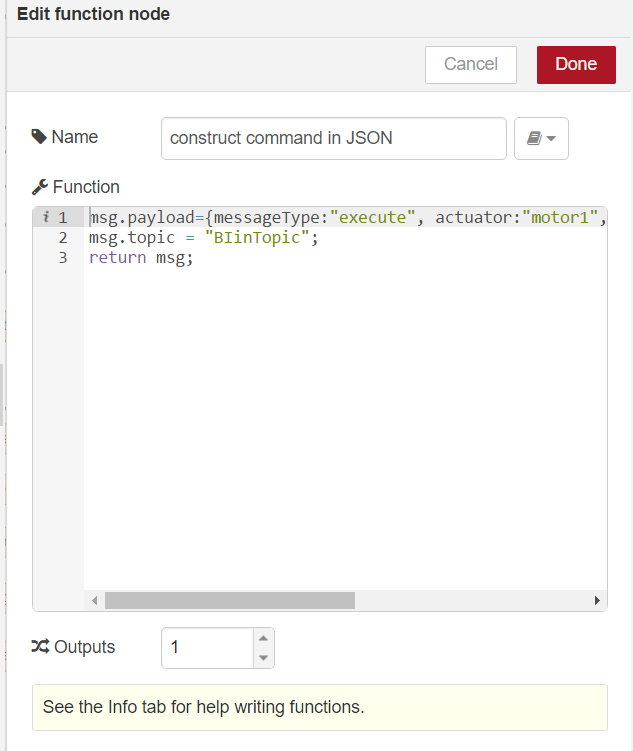Viewport: 633px width, 751px height.
Task: Click the Done button
Action: [x=576, y=64]
